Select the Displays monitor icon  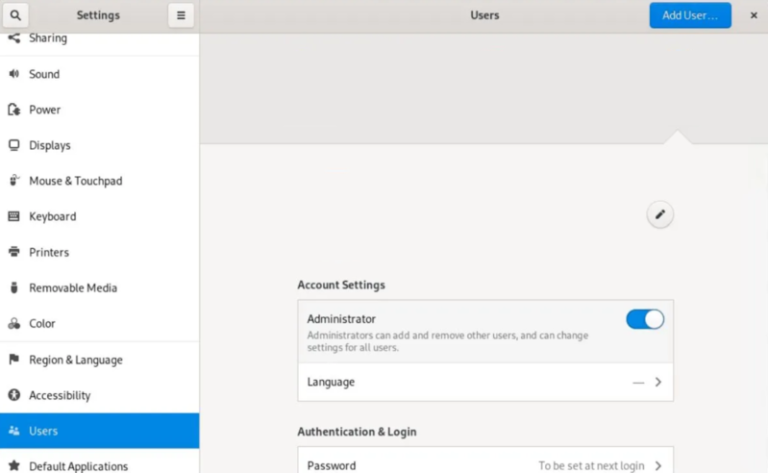14,145
